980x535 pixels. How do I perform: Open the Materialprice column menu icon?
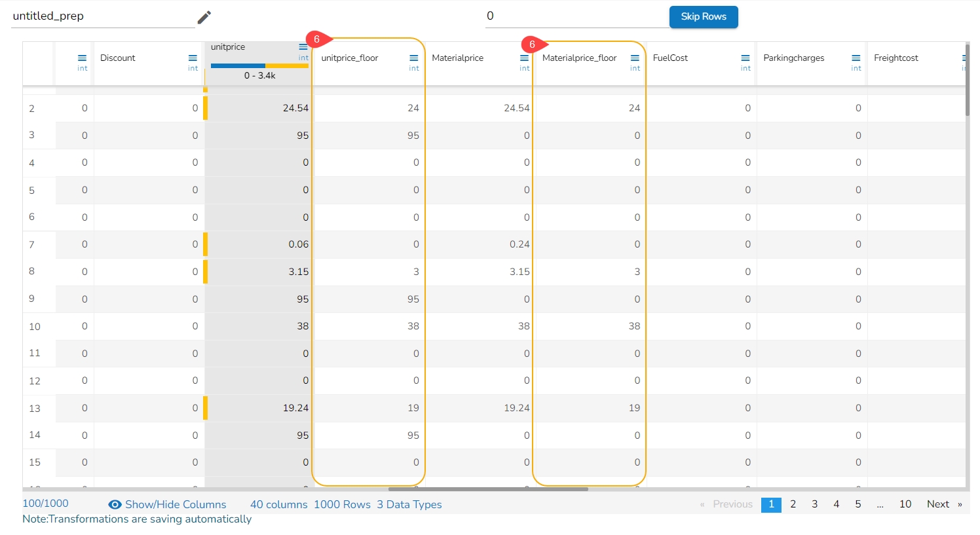click(524, 58)
